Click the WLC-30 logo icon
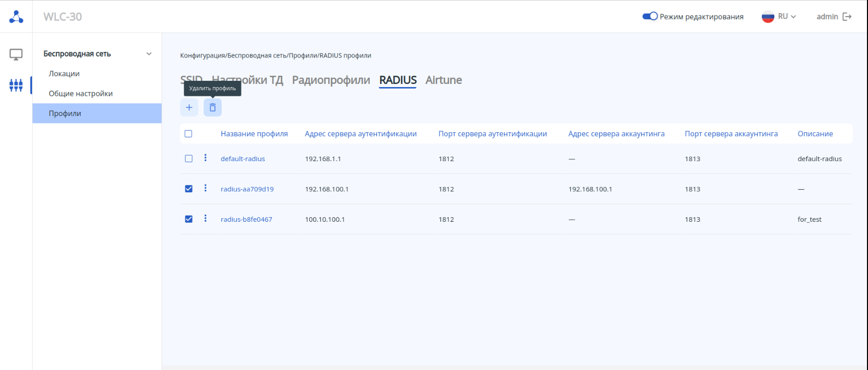Image resolution: width=868 pixels, height=370 pixels. point(16,17)
